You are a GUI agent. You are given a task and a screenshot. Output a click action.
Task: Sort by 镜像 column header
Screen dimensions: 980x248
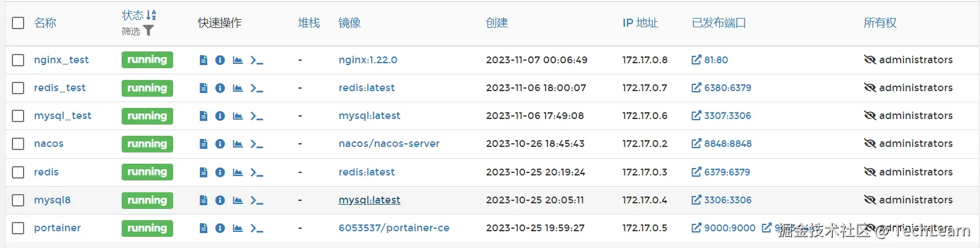click(x=349, y=23)
